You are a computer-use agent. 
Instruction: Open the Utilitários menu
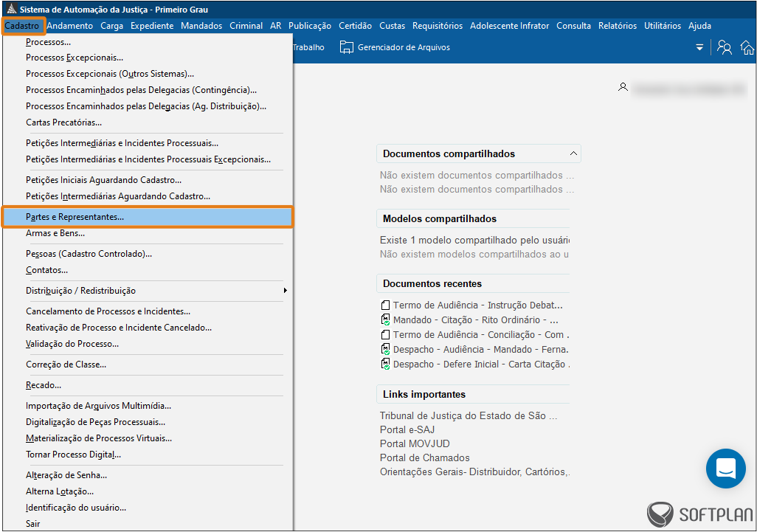pyautogui.click(x=663, y=26)
